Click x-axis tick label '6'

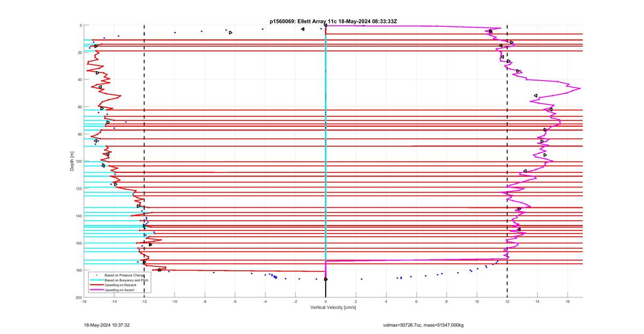[416, 301]
